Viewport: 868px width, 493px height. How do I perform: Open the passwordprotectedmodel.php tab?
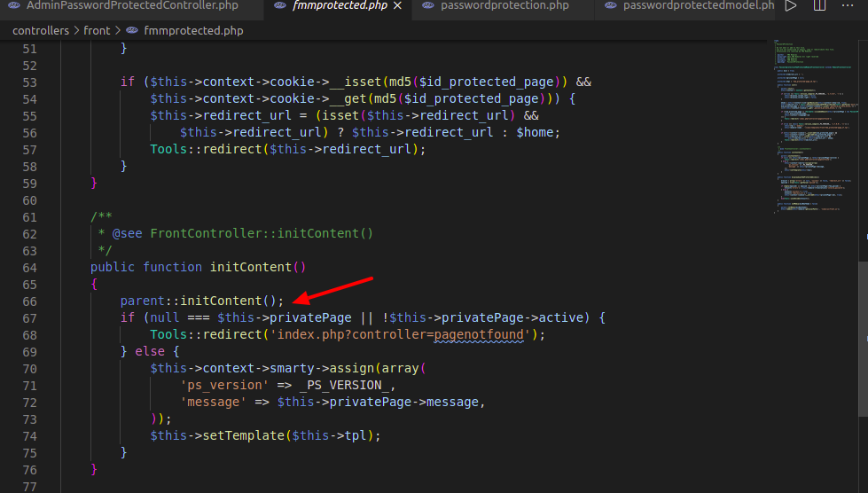coord(699,6)
